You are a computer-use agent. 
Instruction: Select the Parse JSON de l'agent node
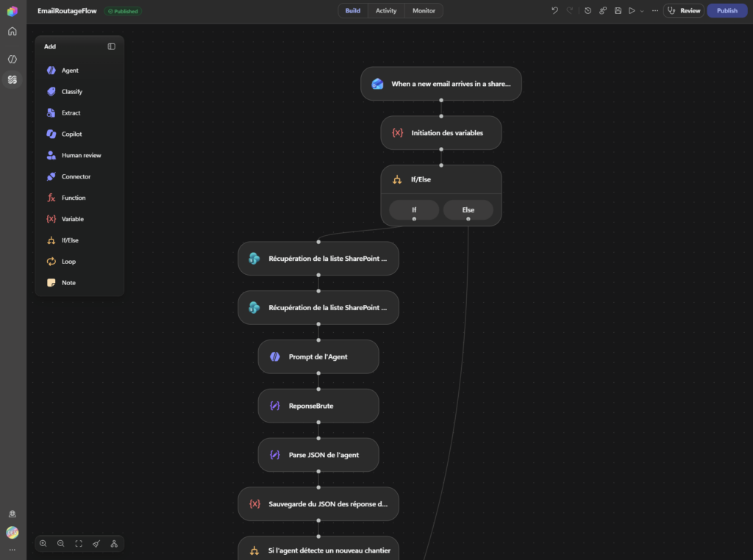pos(318,455)
